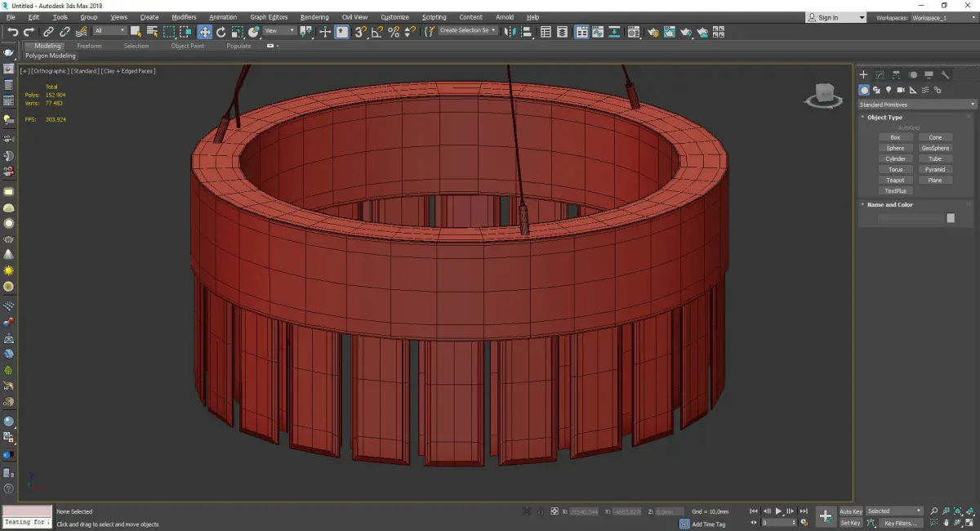Switch to the Motion command panel tab
The image size is (980, 531).
pyautogui.click(x=912, y=74)
